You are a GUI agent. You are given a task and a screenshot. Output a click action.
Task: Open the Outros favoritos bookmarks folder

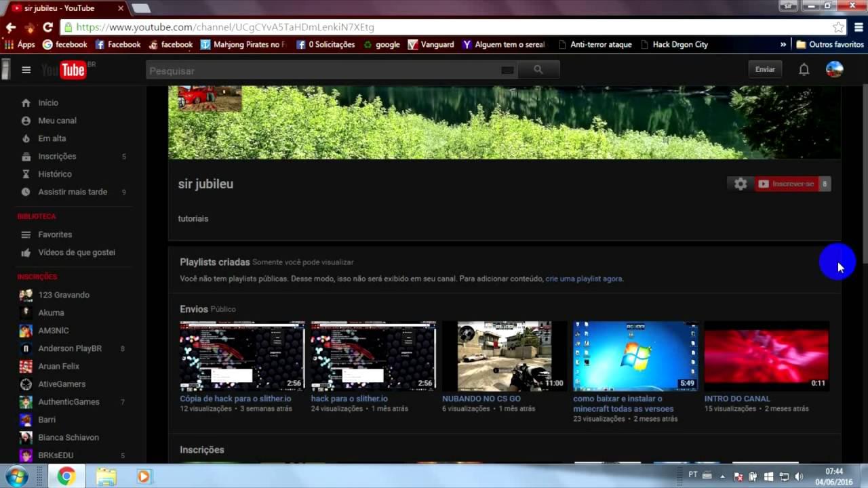(x=830, y=45)
